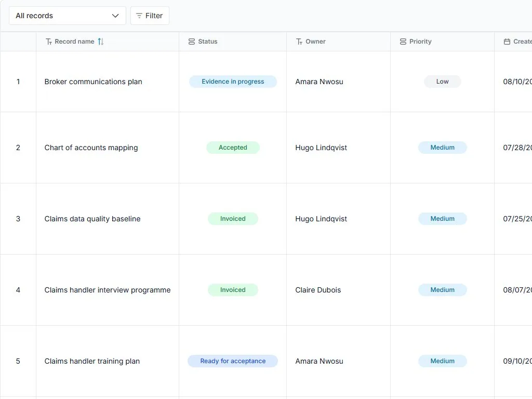Click row number 5
532x399 pixels.
point(18,362)
